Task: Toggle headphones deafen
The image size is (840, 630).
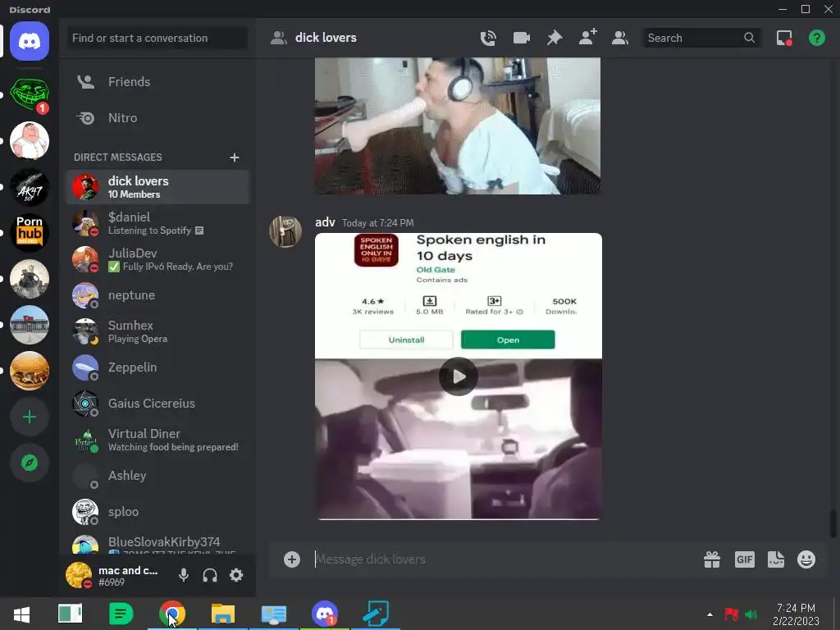Action: coord(210,575)
